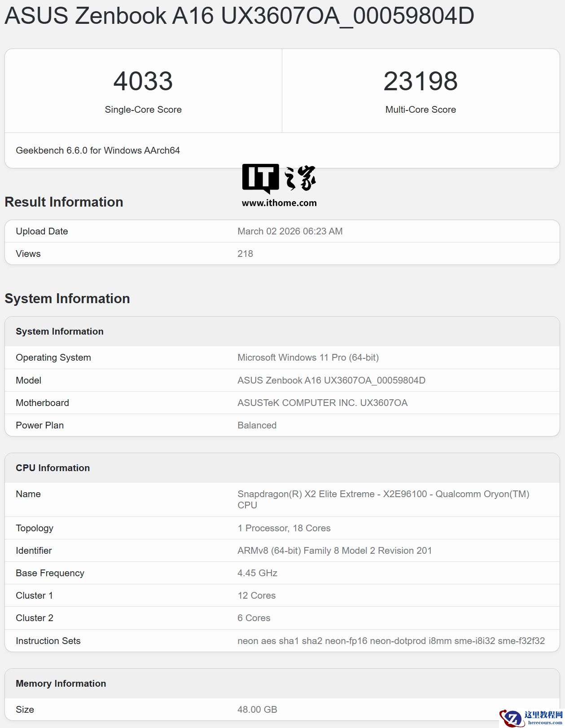Click the herecours.com site text
This screenshot has height=728, width=565.
click(545, 723)
